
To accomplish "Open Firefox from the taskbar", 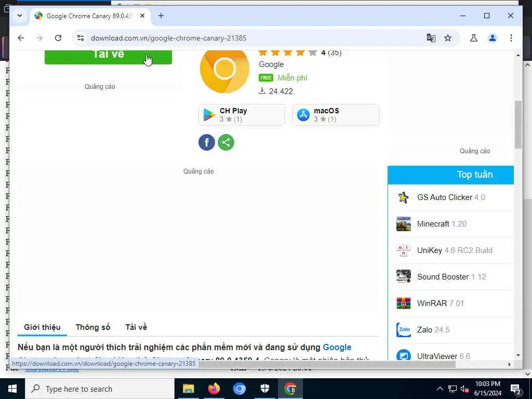I will point(214,389).
